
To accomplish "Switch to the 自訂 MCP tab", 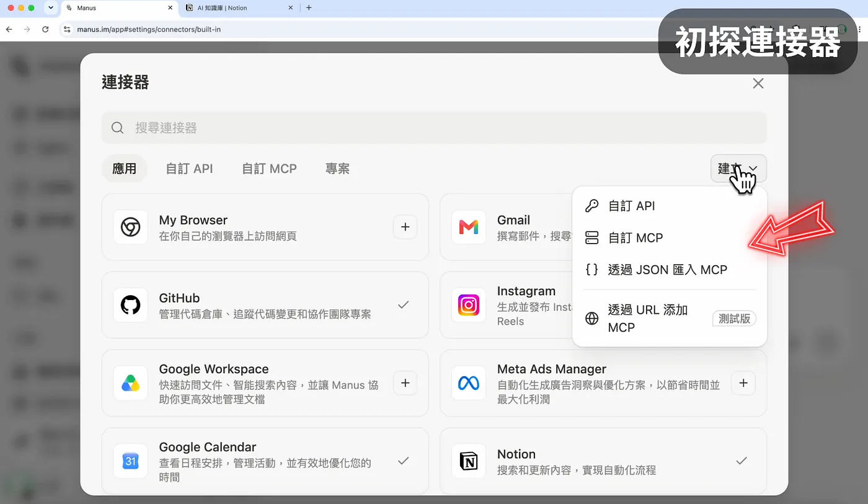I will 269,169.
